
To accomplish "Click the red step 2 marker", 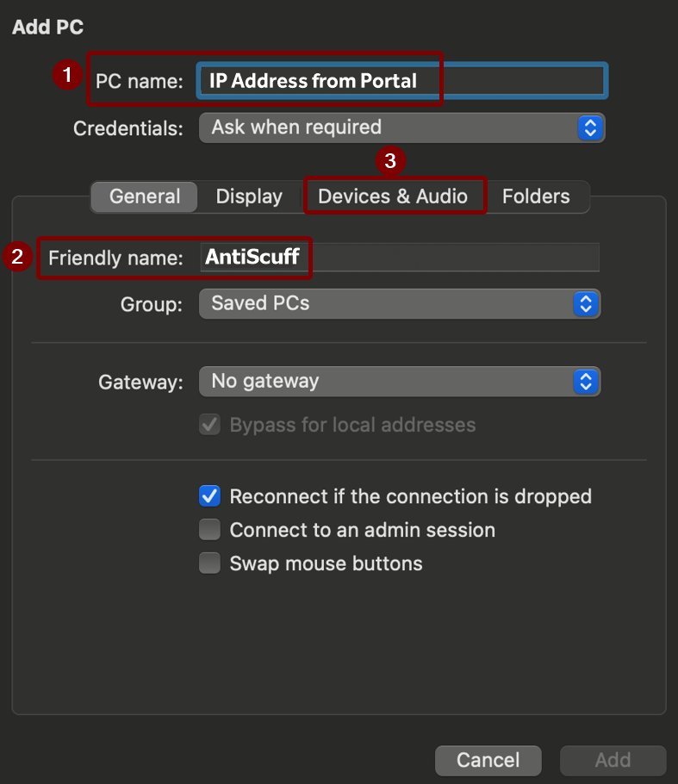I will pyautogui.click(x=18, y=256).
